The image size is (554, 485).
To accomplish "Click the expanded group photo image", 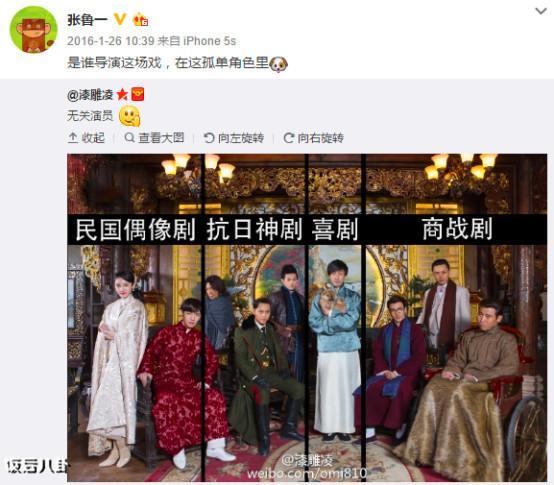I will click(x=307, y=317).
